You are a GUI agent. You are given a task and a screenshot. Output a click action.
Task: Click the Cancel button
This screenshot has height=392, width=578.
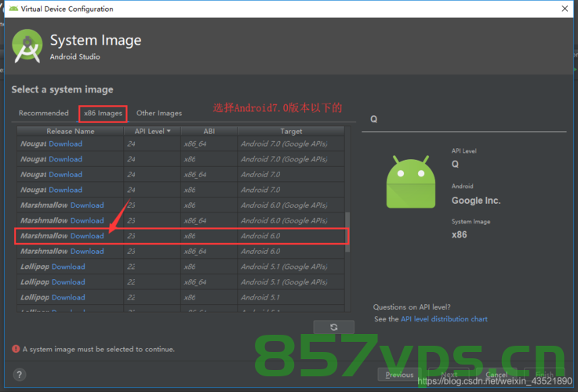496,375
